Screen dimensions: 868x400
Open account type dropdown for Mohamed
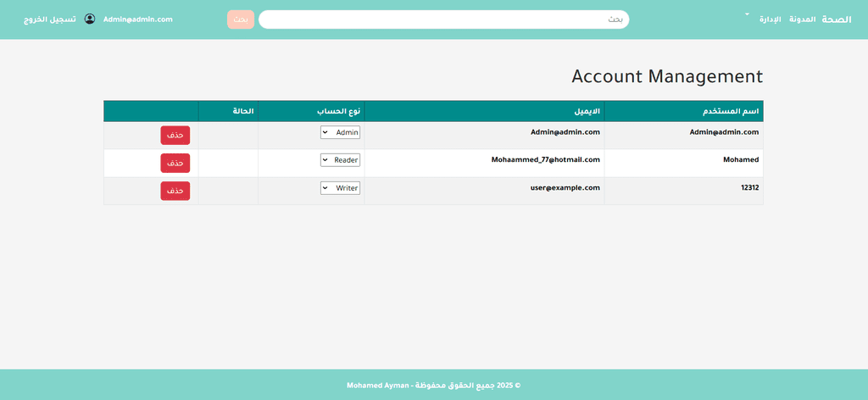coord(340,159)
